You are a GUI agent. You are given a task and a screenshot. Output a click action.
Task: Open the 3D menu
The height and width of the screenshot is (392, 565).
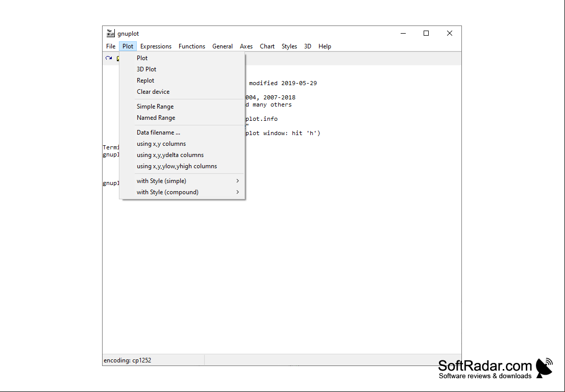(x=307, y=46)
